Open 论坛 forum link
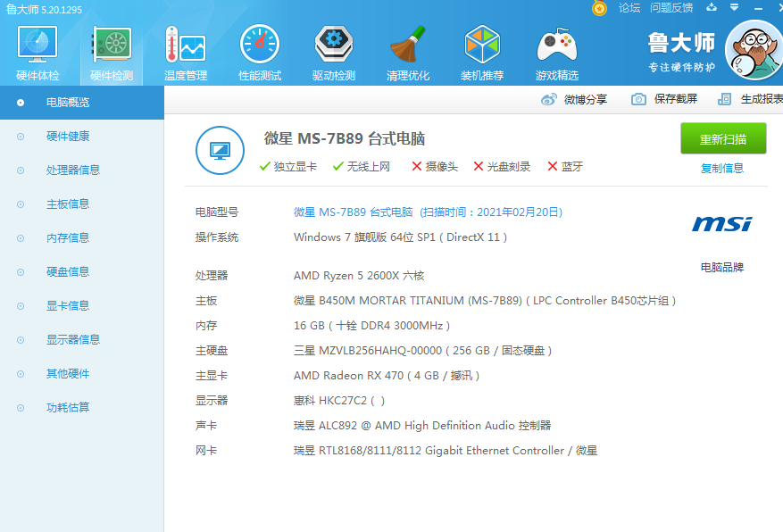783x532 pixels. tap(629, 7)
